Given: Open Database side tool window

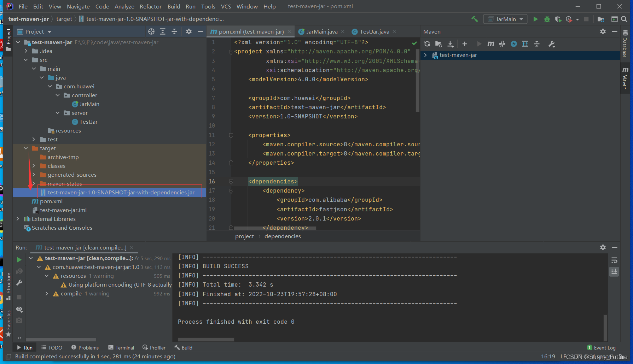Looking at the screenshot, I should pos(625,44).
